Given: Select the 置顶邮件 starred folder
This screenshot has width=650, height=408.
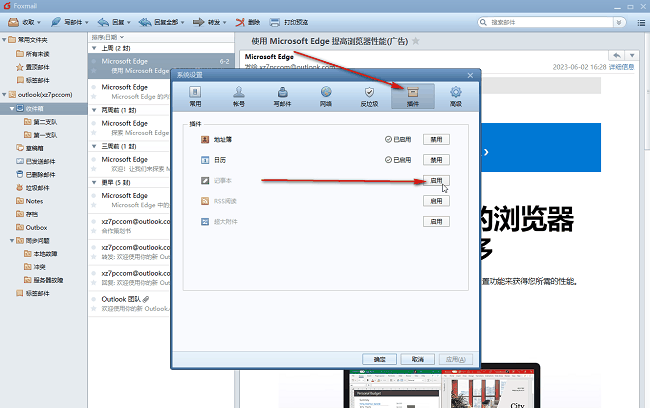Looking at the screenshot, I should click(33, 67).
